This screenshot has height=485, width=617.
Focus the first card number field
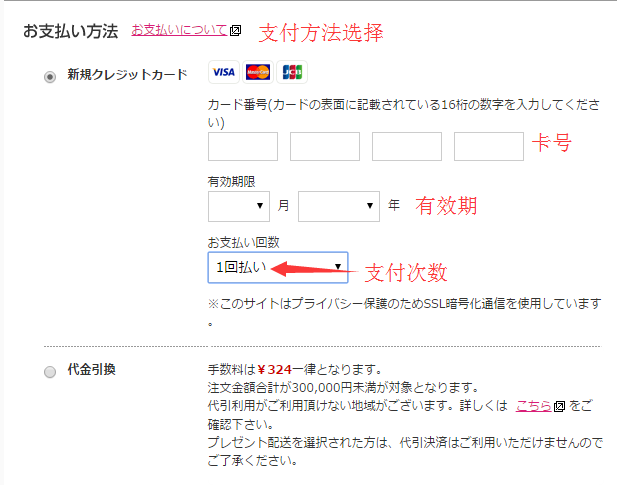(x=242, y=146)
